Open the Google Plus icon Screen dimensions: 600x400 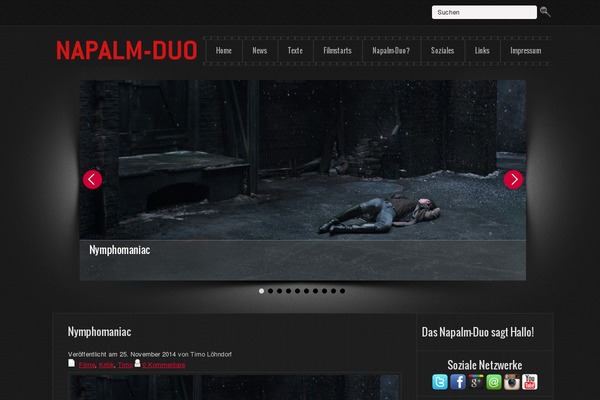[476, 382]
